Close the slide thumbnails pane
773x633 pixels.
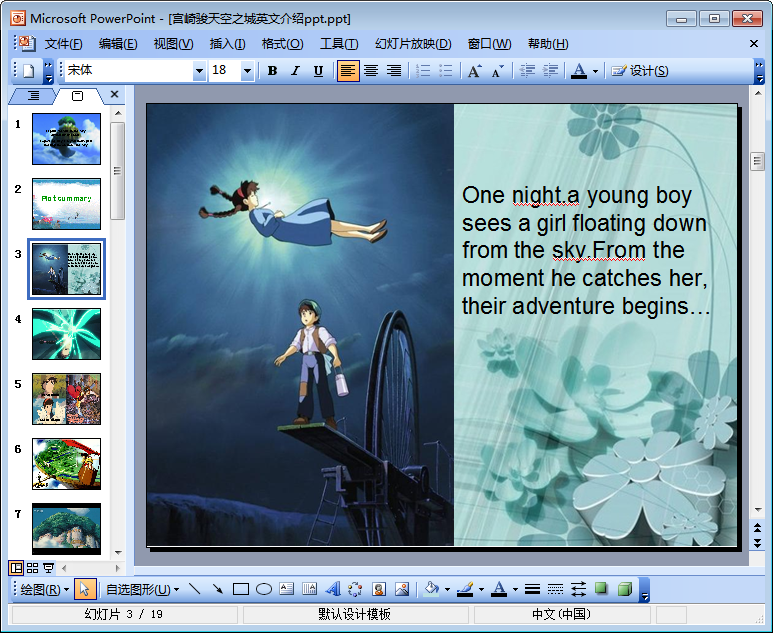114,94
